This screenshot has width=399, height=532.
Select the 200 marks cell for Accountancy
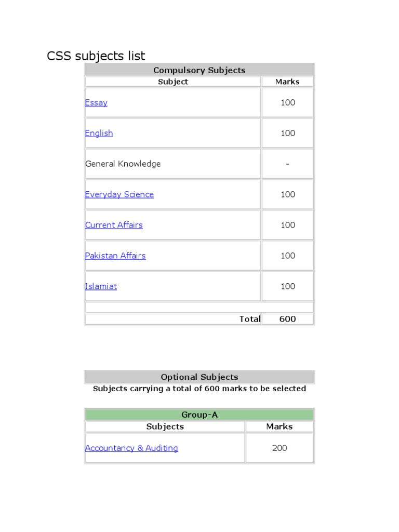(279, 448)
